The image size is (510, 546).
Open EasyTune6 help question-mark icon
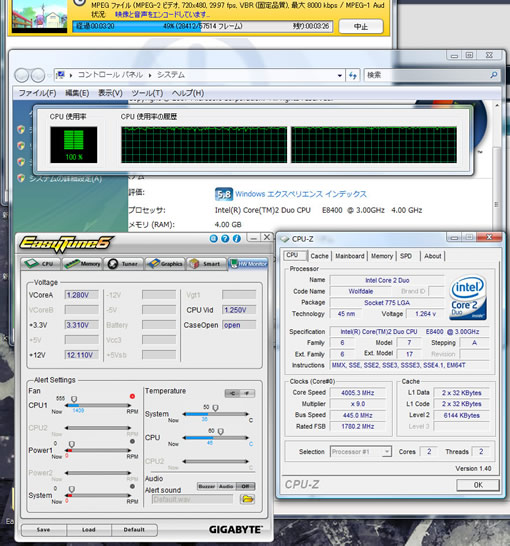coord(225,239)
